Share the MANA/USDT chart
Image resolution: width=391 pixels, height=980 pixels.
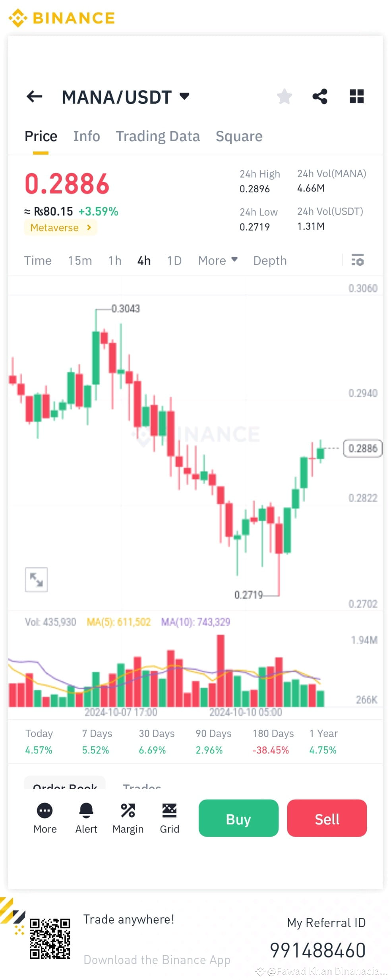click(320, 97)
